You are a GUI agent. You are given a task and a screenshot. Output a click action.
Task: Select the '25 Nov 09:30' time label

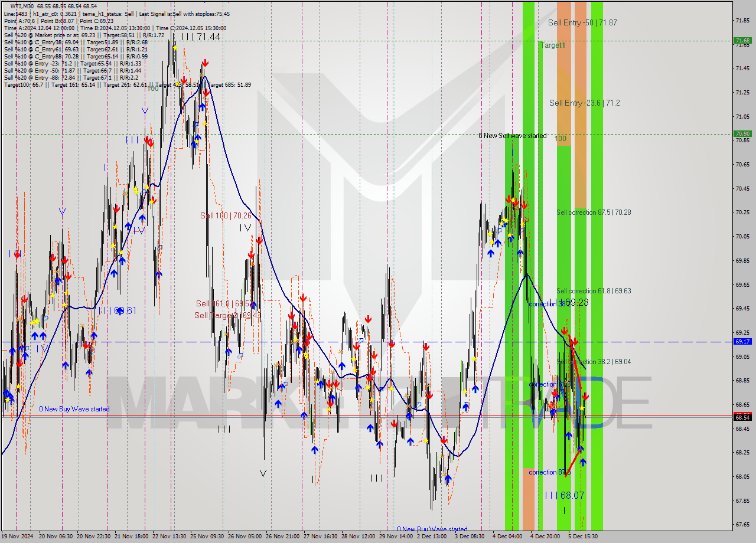(207, 537)
